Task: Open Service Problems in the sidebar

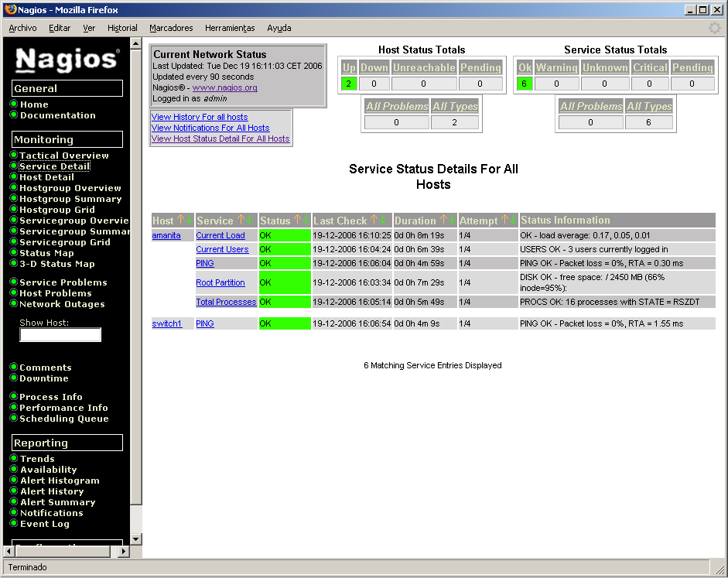Action: pos(63,282)
